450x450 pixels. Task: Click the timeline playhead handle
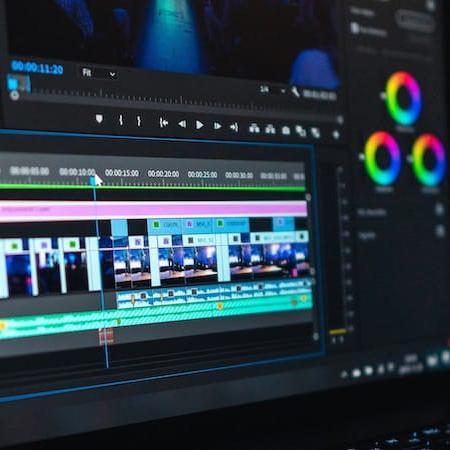click(x=93, y=180)
